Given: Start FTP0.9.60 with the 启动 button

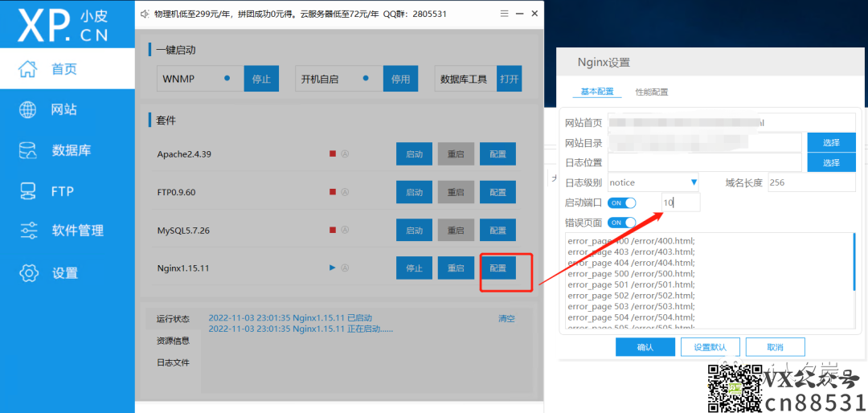Looking at the screenshot, I should [x=414, y=192].
